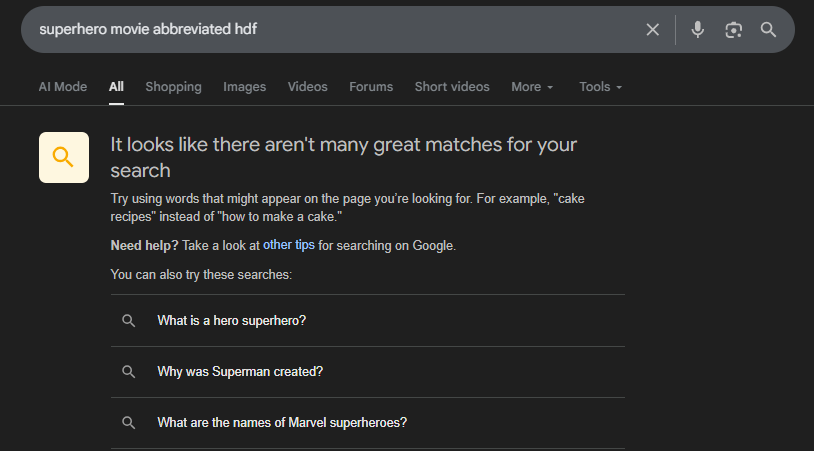Follow the 'other tips' link
The height and width of the screenshot is (451, 814).
coord(289,245)
